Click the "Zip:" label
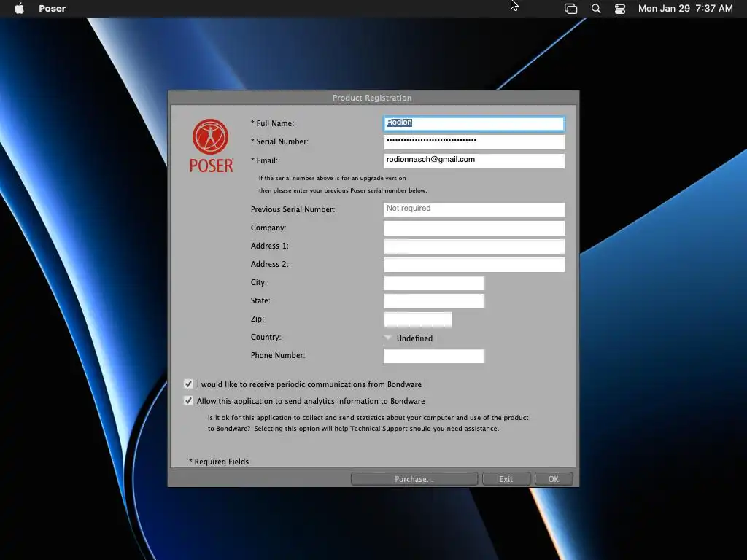The height and width of the screenshot is (560, 747). click(258, 319)
